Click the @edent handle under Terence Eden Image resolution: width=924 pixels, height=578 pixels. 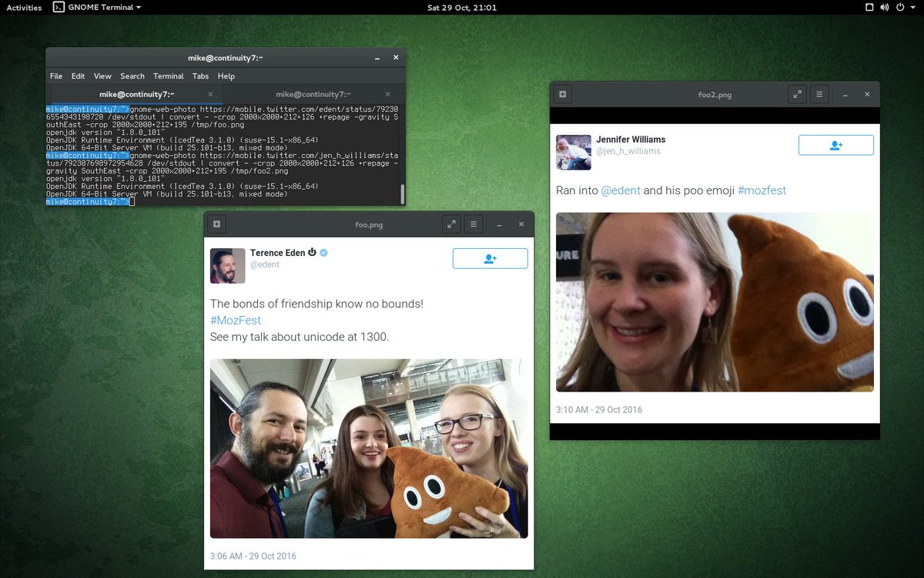tap(265, 264)
